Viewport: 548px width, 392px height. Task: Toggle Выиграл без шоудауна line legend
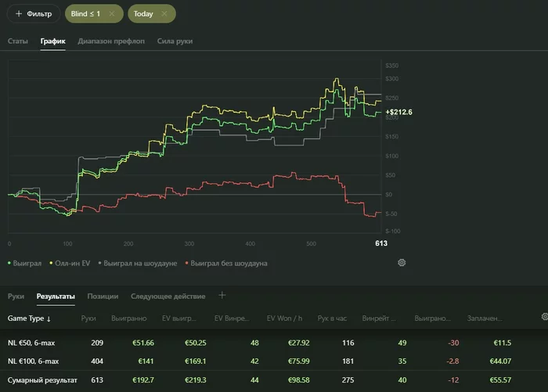click(228, 264)
